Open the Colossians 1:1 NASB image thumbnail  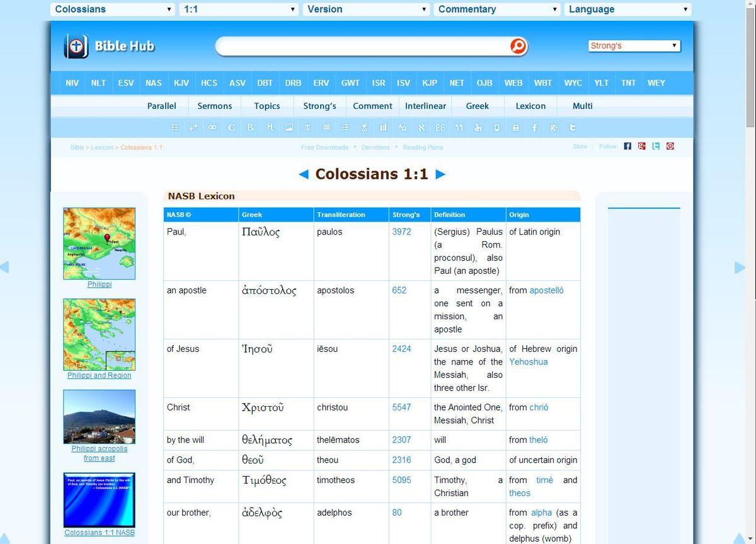pyautogui.click(x=100, y=501)
